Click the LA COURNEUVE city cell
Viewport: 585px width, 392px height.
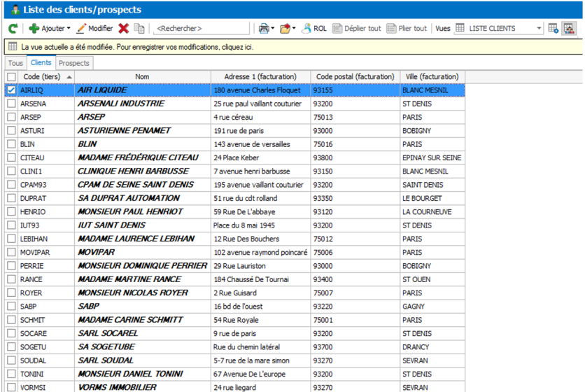432,211
